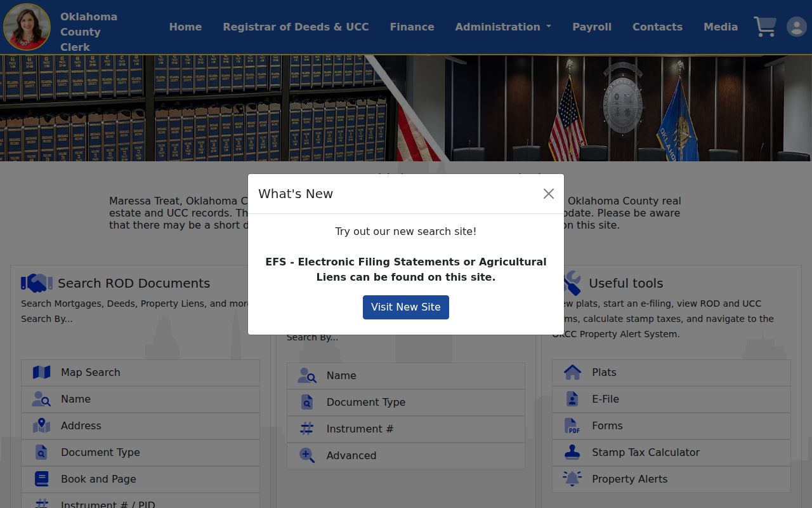
Task: Navigate to the Finance section
Action: [x=412, y=27]
